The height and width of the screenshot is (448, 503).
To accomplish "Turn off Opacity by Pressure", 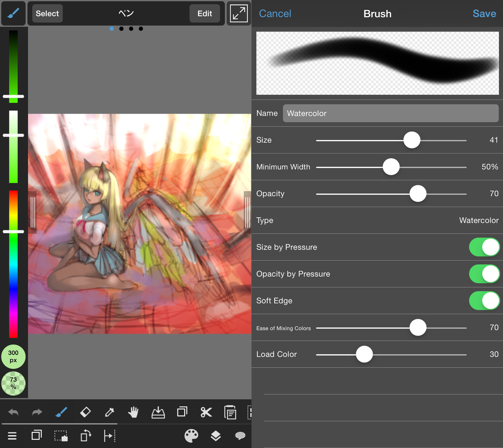I will click(x=484, y=274).
